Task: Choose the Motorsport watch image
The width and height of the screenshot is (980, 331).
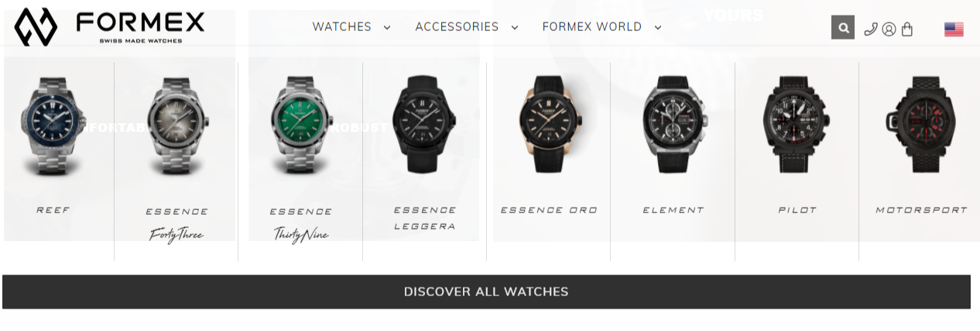Action: click(920, 124)
